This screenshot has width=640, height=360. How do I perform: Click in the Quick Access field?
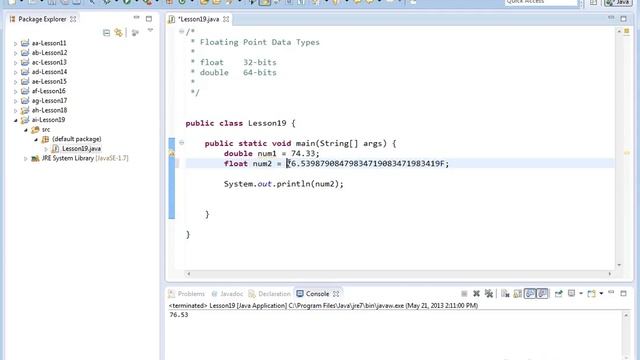click(x=541, y=2)
